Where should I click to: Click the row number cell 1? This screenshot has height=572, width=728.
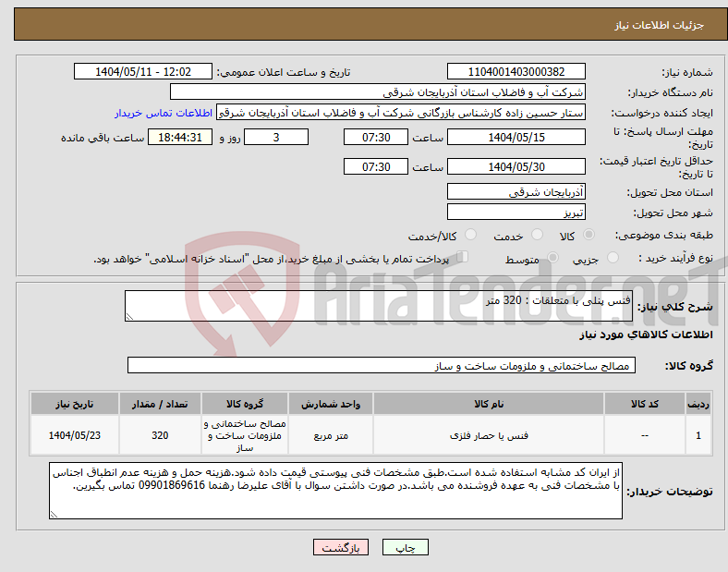pyautogui.click(x=698, y=435)
